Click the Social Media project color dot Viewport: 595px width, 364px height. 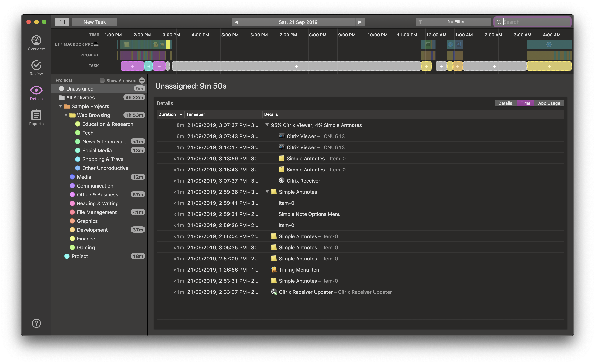(77, 151)
